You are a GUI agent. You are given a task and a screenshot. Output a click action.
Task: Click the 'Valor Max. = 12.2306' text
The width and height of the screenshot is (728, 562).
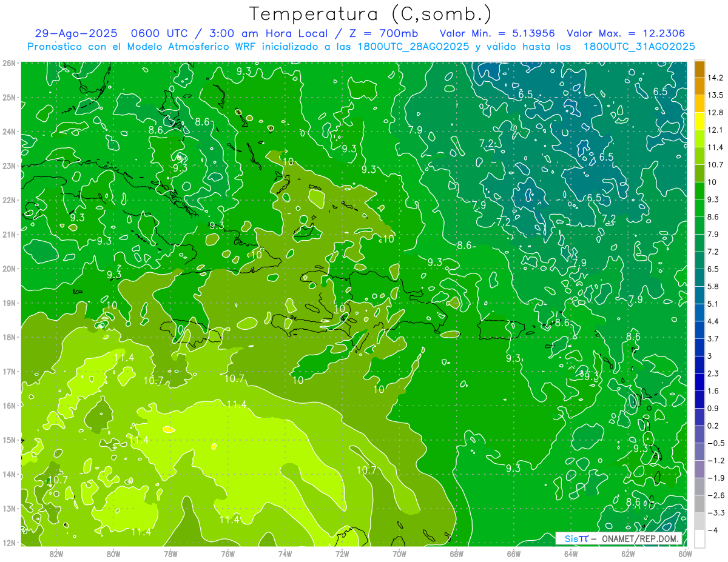(627, 33)
